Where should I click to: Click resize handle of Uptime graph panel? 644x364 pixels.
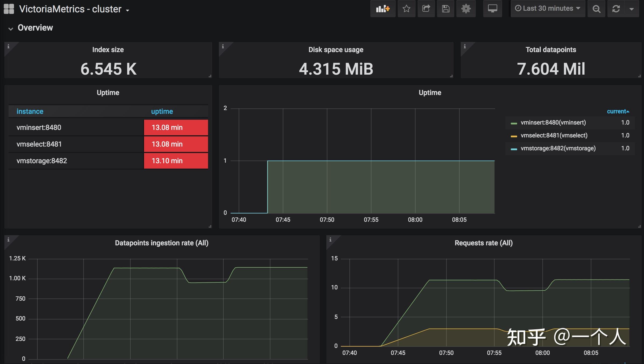pos(639,226)
